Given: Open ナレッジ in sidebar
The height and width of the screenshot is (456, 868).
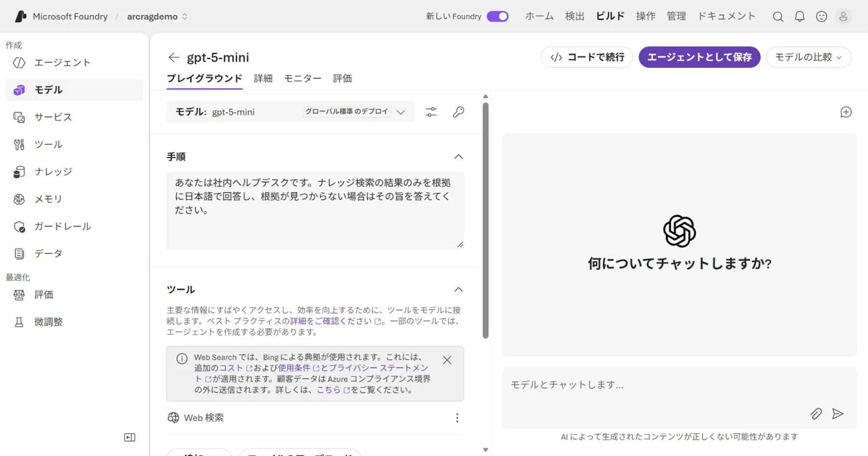Looking at the screenshot, I should click(x=74, y=172).
